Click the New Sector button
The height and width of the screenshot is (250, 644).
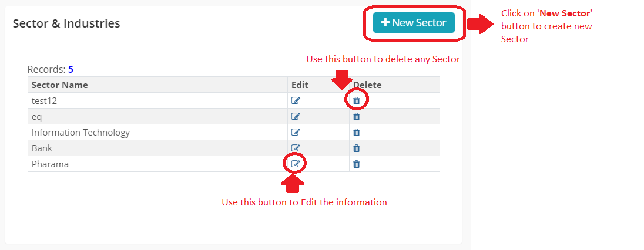point(414,23)
